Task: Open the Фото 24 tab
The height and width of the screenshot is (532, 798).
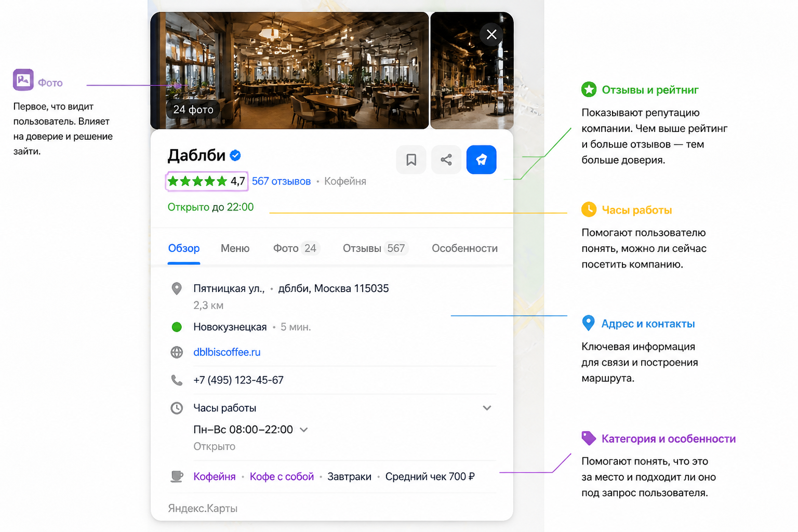Action: [x=296, y=248]
